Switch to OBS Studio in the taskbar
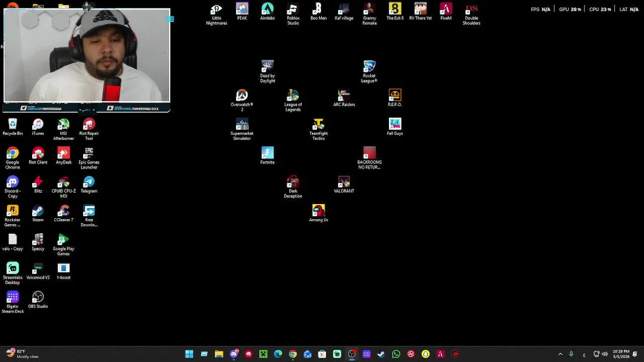 click(352, 354)
